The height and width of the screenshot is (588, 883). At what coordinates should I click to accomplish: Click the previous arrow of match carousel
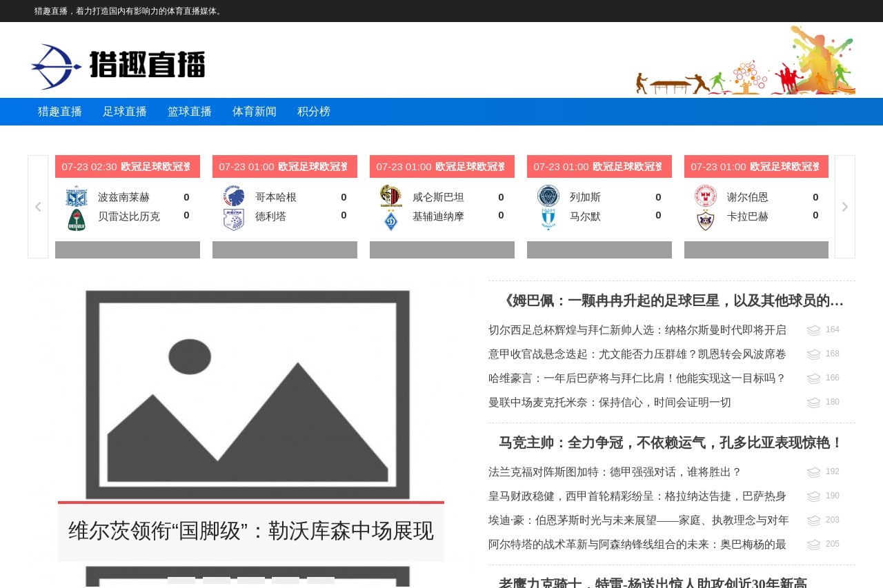point(38,207)
